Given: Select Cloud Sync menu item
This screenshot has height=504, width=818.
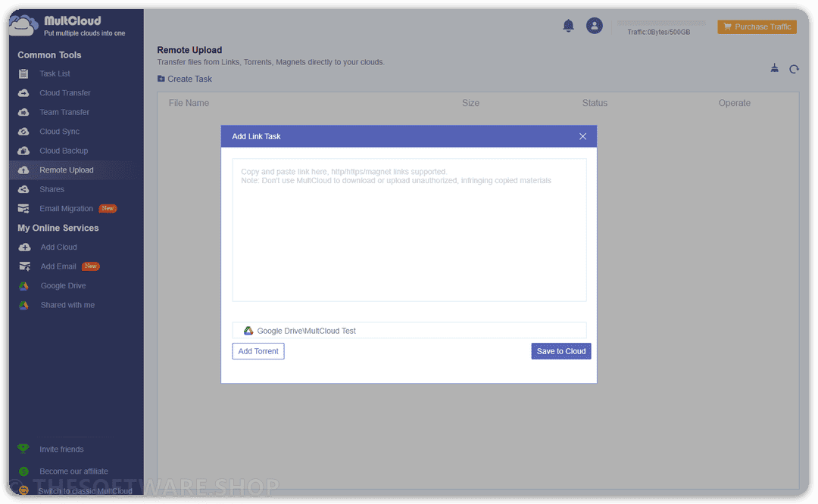Looking at the screenshot, I should [x=60, y=132].
